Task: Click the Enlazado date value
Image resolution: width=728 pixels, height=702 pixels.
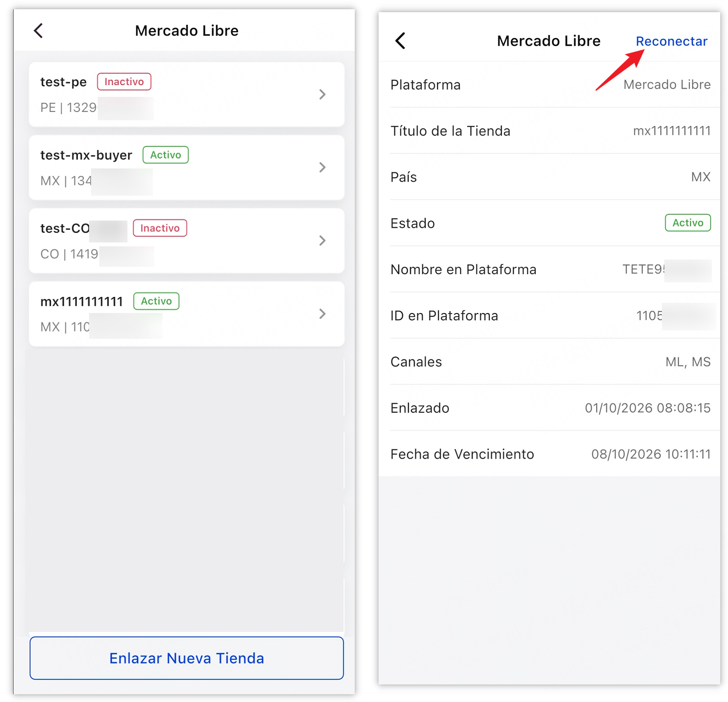Action: click(x=647, y=408)
